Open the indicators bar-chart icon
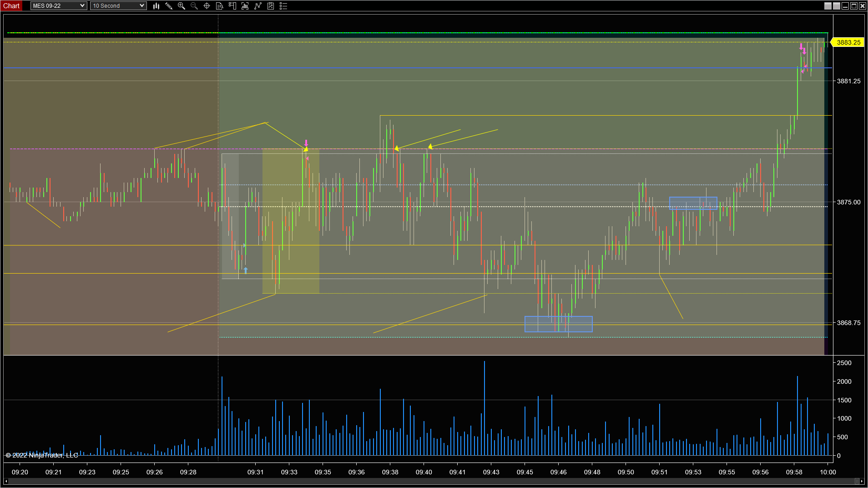 (245, 6)
